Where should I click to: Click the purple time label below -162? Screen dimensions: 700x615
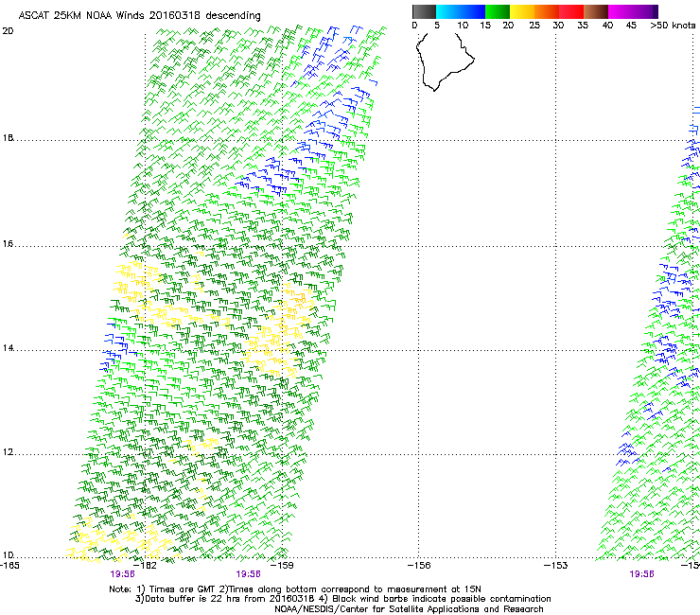pos(123,574)
